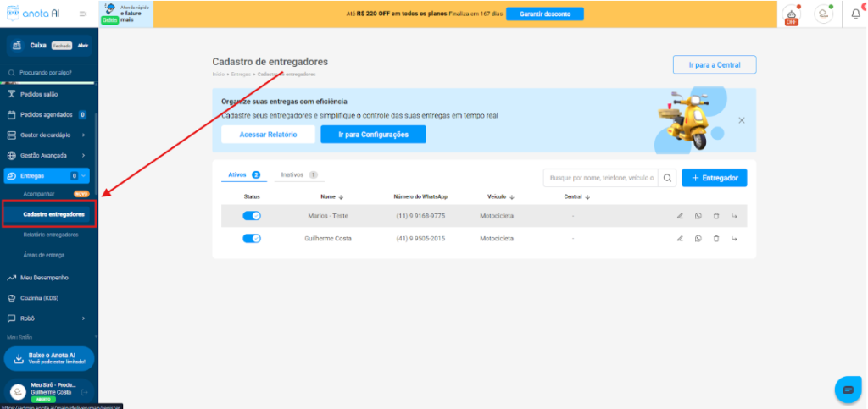868x409 pixels.
Task: Click the search magnifier icon
Action: 667,178
